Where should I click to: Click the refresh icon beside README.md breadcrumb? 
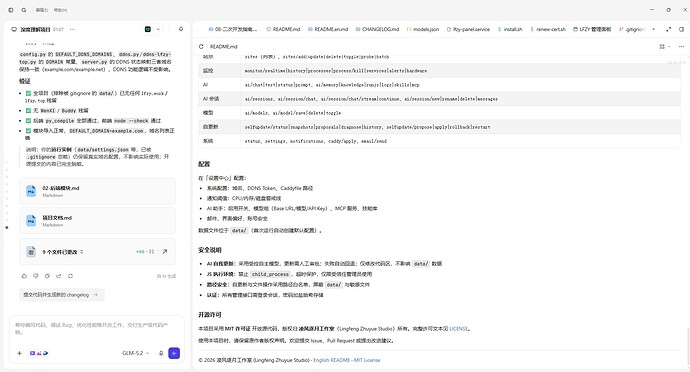[201, 46]
